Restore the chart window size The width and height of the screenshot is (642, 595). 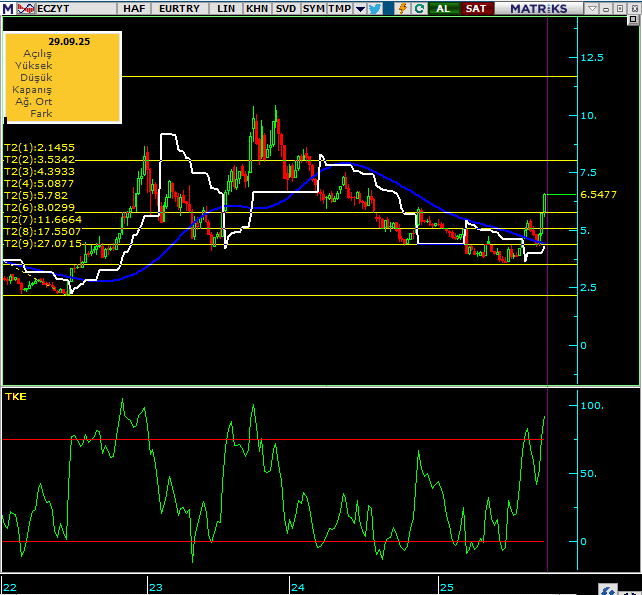[620, 9]
